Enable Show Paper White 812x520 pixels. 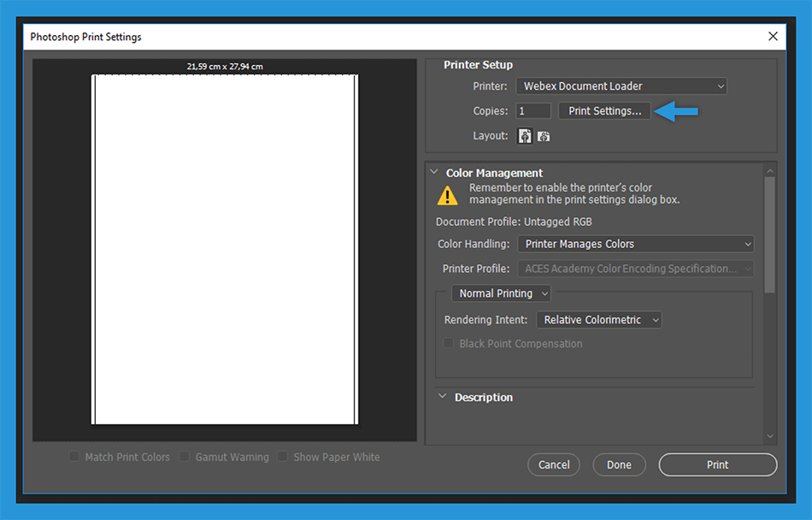(283, 457)
